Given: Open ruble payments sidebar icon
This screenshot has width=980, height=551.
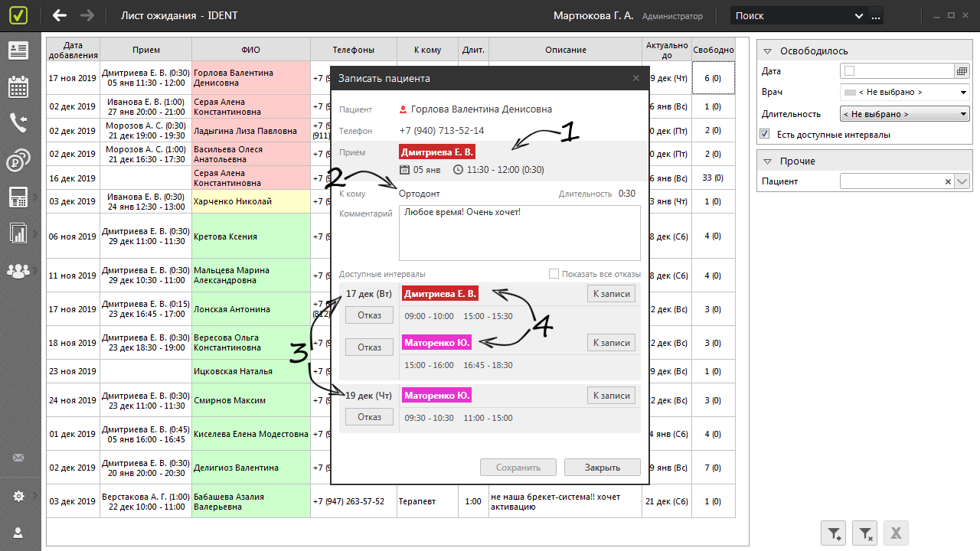Looking at the screenshot, I should pos(18,160).
